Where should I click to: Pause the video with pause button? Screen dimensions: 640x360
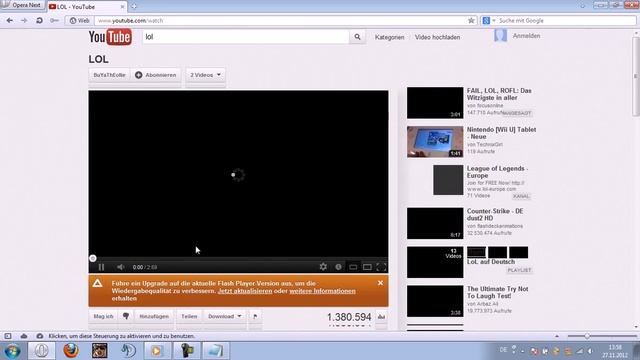[101, 267]
